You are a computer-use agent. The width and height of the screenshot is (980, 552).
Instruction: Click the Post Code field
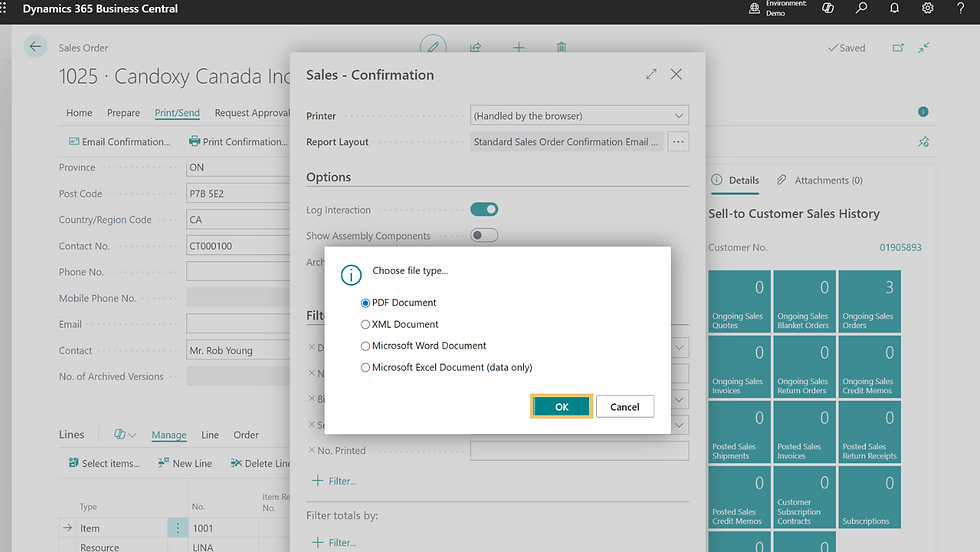pyautogui.click(x=238, y=194)
